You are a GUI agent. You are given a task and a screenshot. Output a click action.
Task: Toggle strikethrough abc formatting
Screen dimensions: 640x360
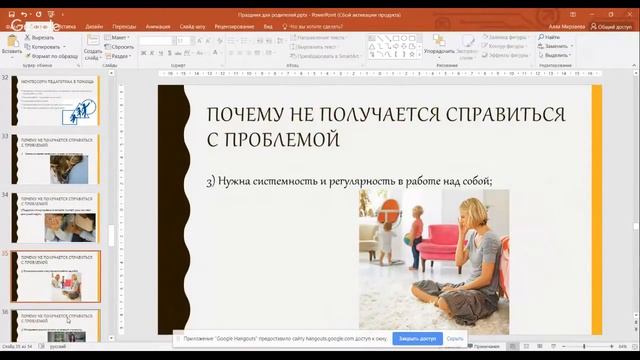(x=178, y=53)
